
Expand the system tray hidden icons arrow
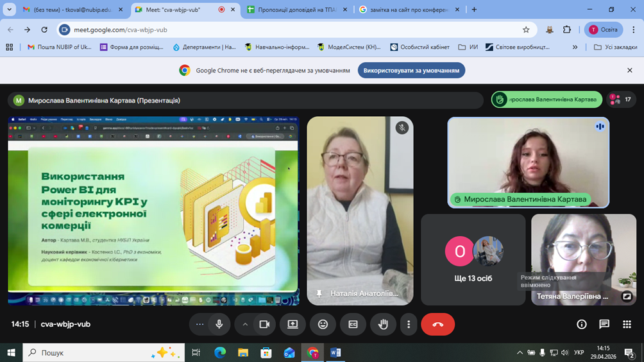[520, 352]
